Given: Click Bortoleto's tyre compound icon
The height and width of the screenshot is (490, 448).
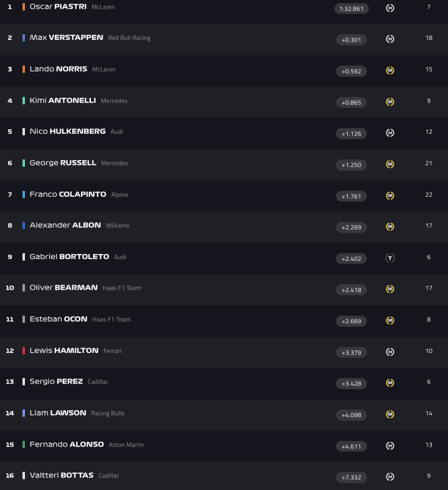Looking at the screenshot, I should [390, 258].
